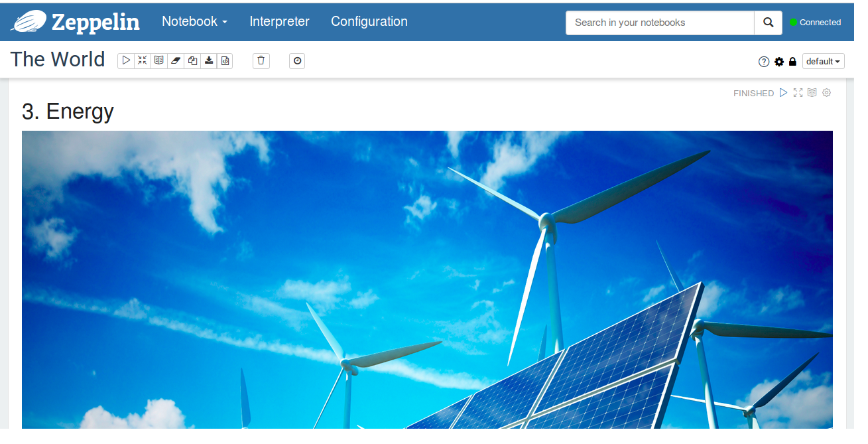Delete the note using trash icon
Image resolution: width=868 pixels, height=444 pixels.
point(261,60)
